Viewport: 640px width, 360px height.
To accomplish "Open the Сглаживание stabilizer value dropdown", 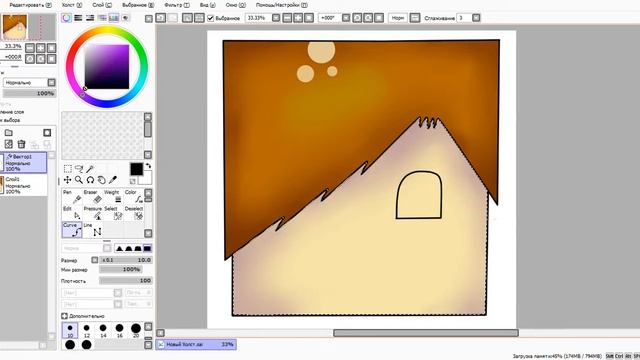I will pyautogui.click(x=476, y=18).
